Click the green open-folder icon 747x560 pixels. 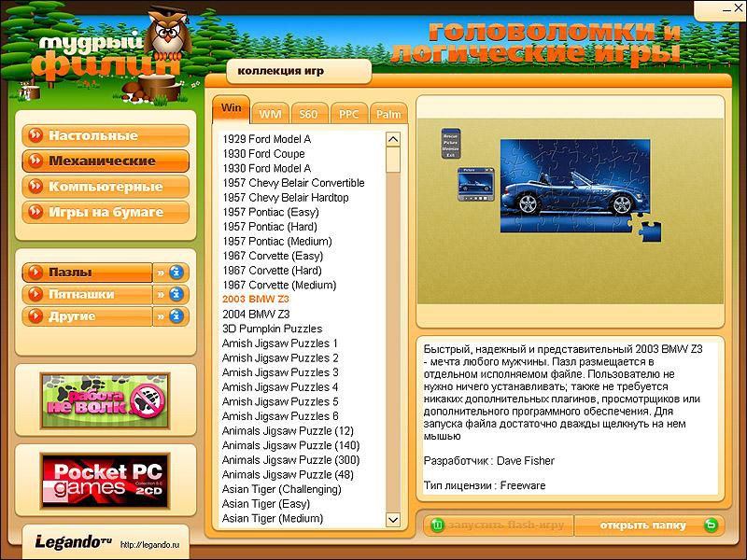pyautogui.click(x=712, y=525)
